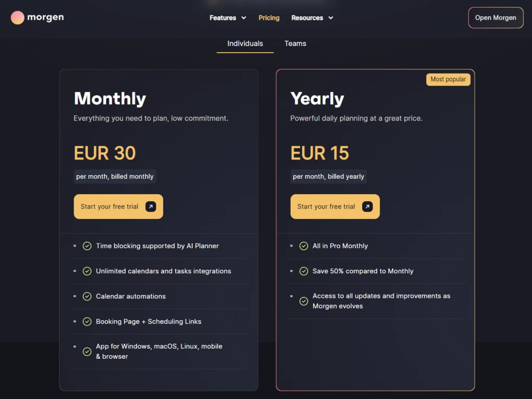532x399 pixels.
Task: Open the Pricing menu item
Action: click(x=269, y=17)
